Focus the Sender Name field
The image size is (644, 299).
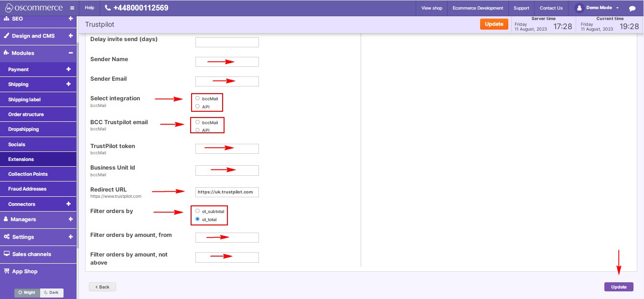[227, 62]
